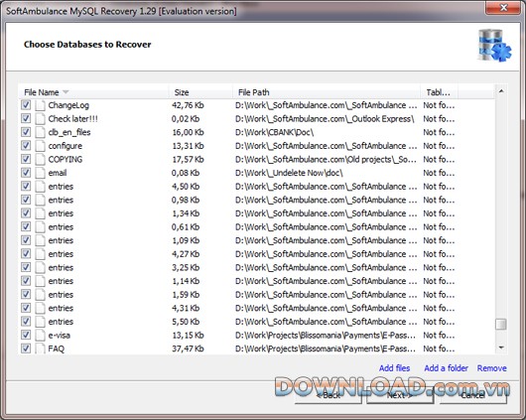Viewport: 526px width, 420px height.
Task: Click the D:\Work\CBANK\Doc\ path cell
Action: [274, 132]
